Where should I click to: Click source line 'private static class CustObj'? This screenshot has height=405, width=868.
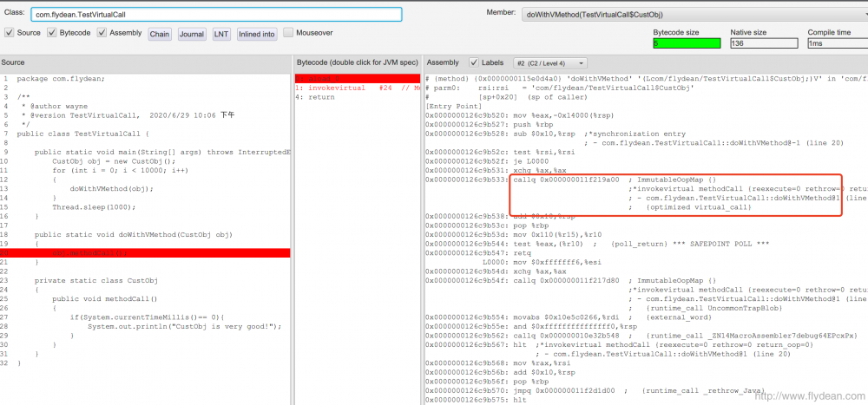click(x=95, y=280)
